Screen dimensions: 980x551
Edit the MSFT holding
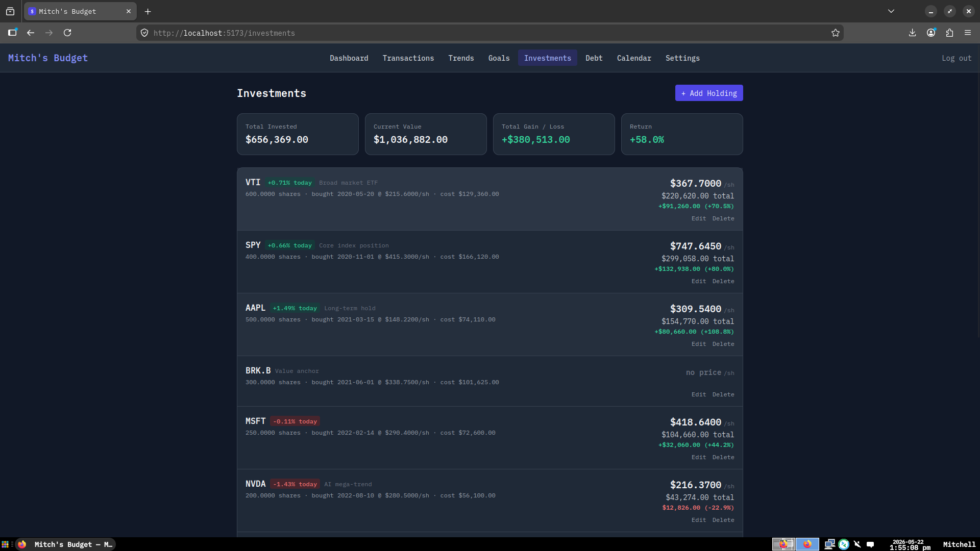tap(699, 457)
